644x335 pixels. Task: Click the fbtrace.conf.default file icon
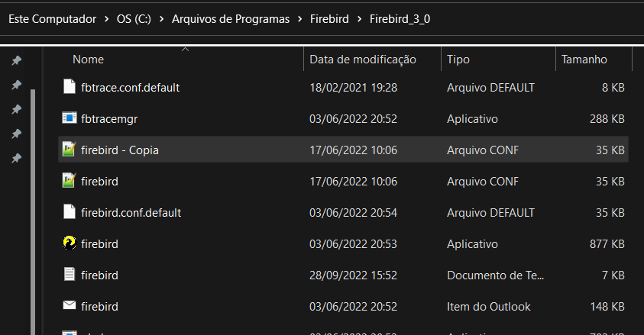70,87
